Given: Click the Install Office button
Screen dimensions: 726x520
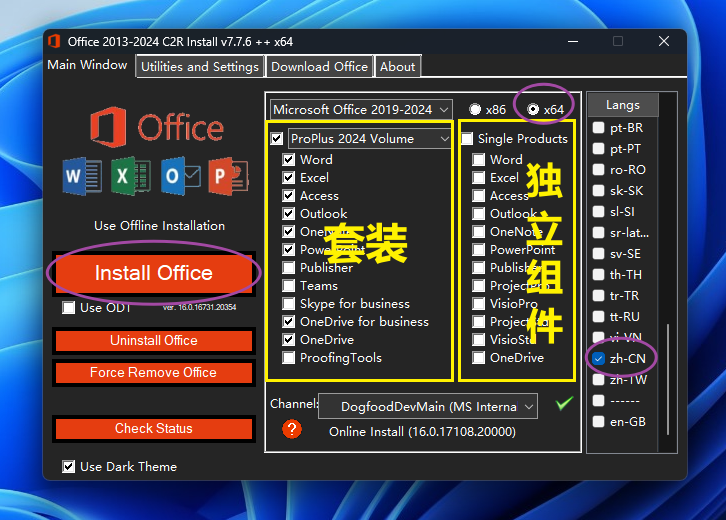Looking at the screenshot, I should (x=154, y=273).
